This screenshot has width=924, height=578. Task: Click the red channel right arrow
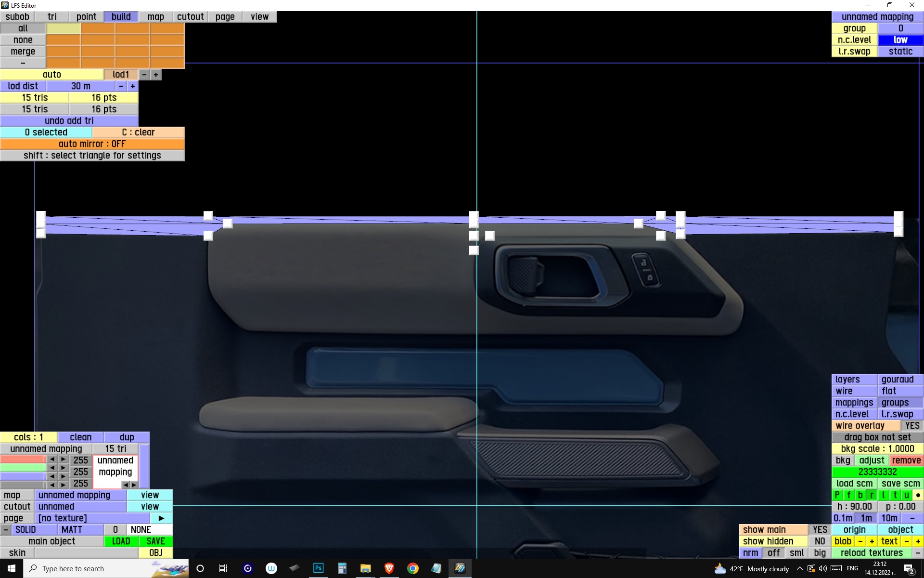(63, 460)
